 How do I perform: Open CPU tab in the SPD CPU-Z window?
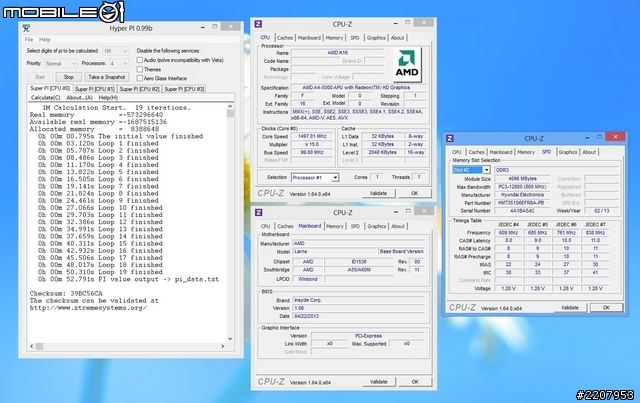[x=457, y=152]
